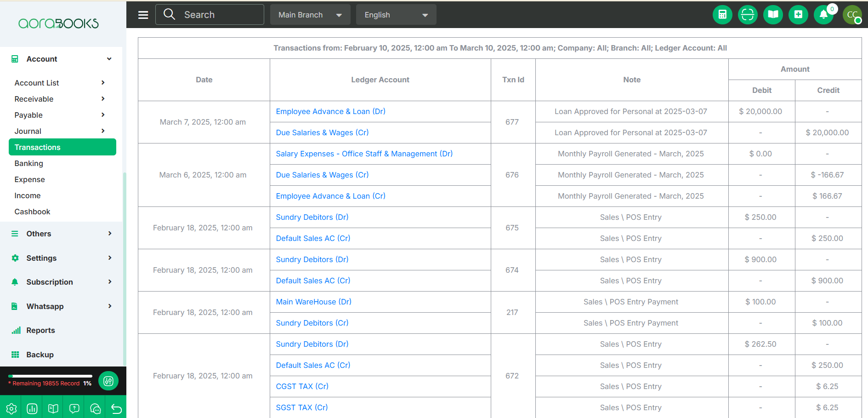Open the barcode scanner icon in top bar
This screenshot has width=868, height=418.
tap(748, 15)
